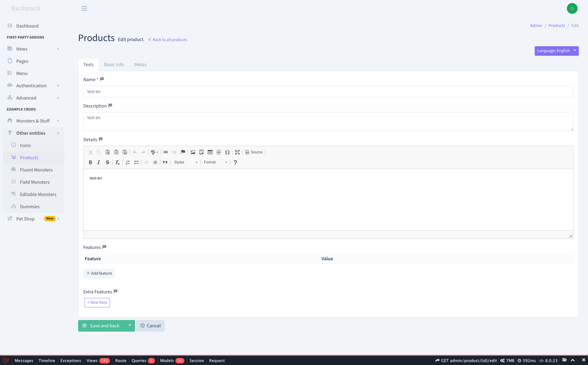This screenshot has height=365, width=588.
Task: Switch to the Basic Info tab
Action: click(x=114, y=64)
